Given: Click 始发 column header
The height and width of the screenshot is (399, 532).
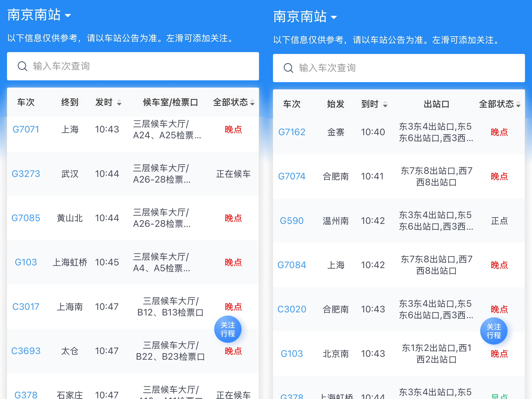Looking at the screenshot, I should (336, 104).
